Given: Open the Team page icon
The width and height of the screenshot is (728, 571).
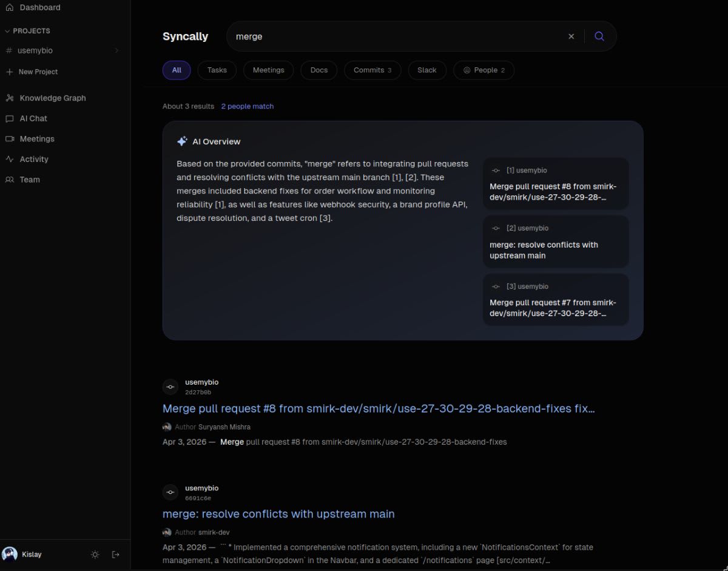Looking at the screenshot, I should [x=10, y=179].
